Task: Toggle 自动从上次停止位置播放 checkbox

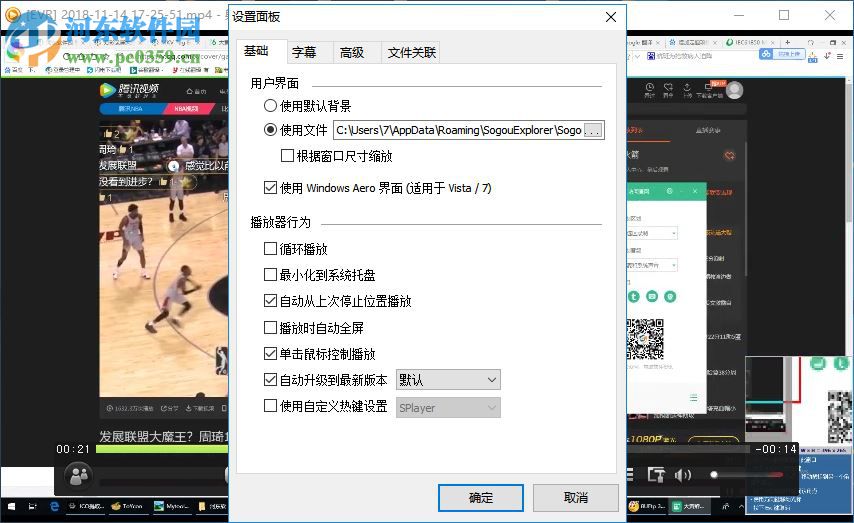Action: pos(270,301)
